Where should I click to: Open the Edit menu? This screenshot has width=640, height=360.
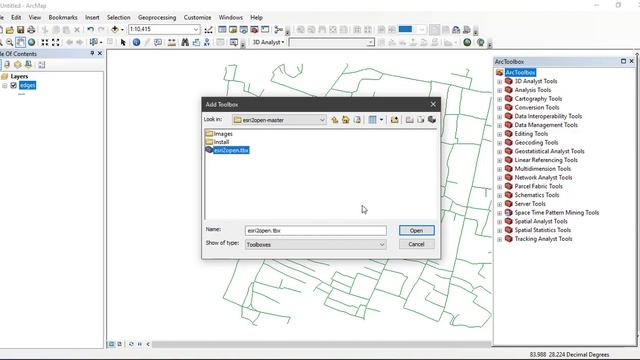pos(16,18)
